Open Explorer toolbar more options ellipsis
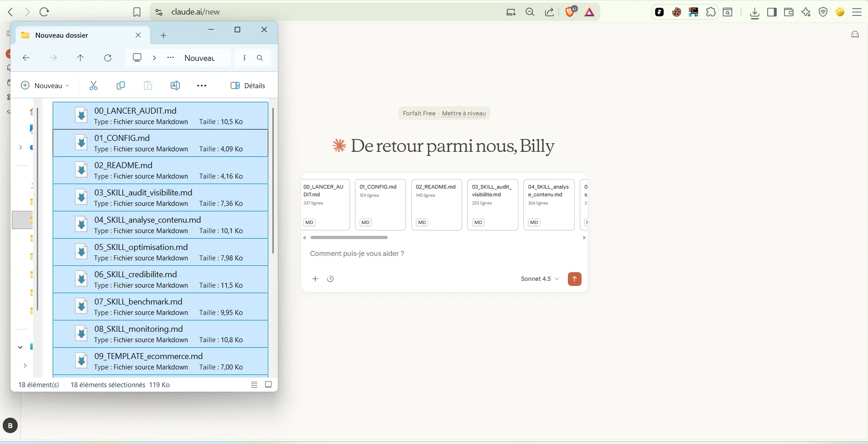The width and height of the screenshot is (868, 444). point(202,85)
